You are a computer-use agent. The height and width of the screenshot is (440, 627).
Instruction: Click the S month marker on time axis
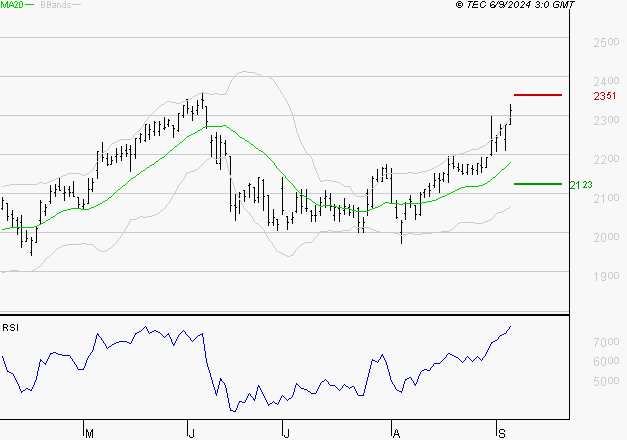point(502,433)
